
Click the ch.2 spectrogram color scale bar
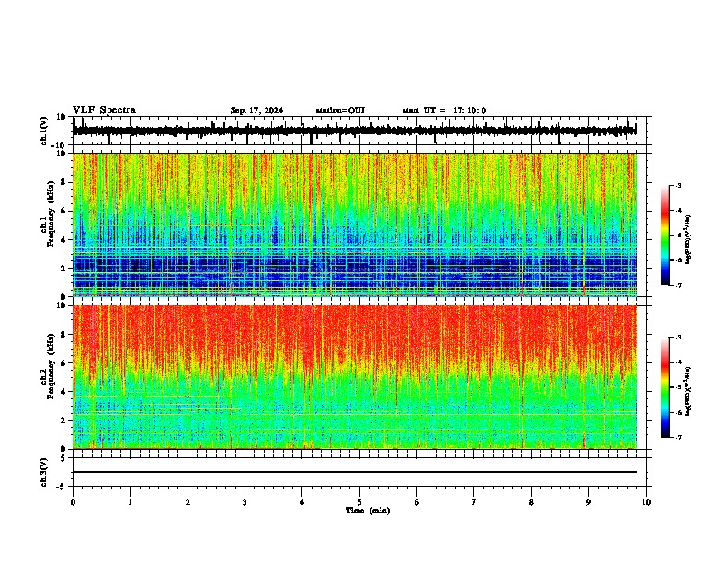tap(665, 387)
